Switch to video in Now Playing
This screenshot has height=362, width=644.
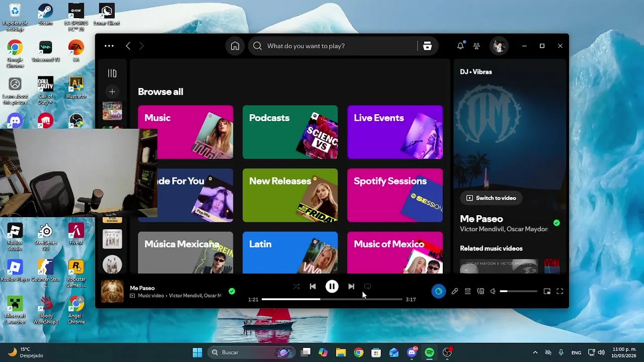point(491,198)
